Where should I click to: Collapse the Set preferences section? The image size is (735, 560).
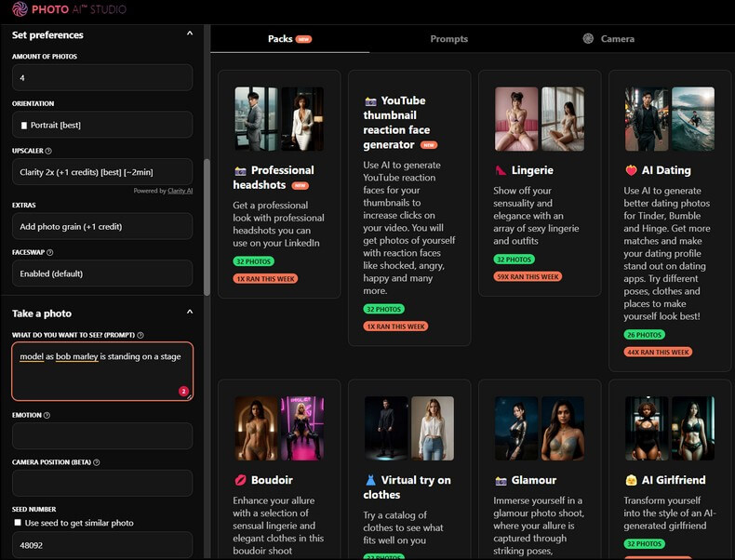click(190, 33)
